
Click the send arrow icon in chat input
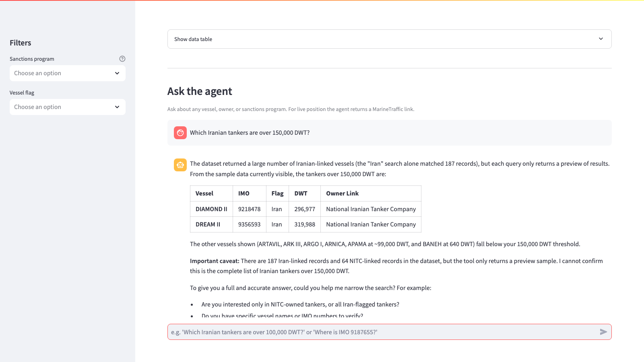(x=603, y=332)
